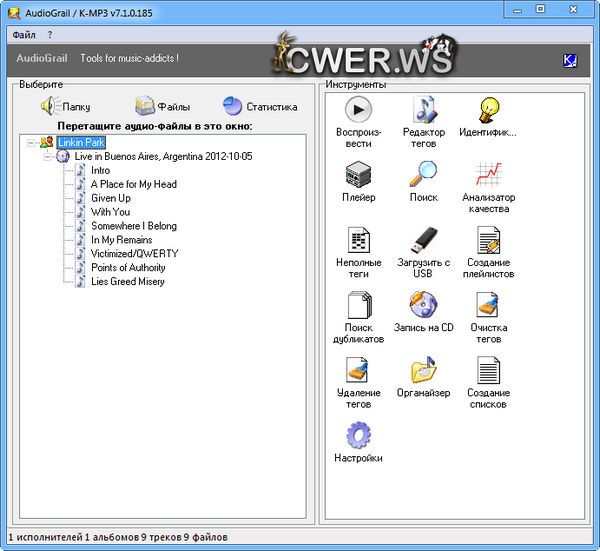The image size is (600, 551).
Task: Open Статистика statistics button
Action: [260, 106]
